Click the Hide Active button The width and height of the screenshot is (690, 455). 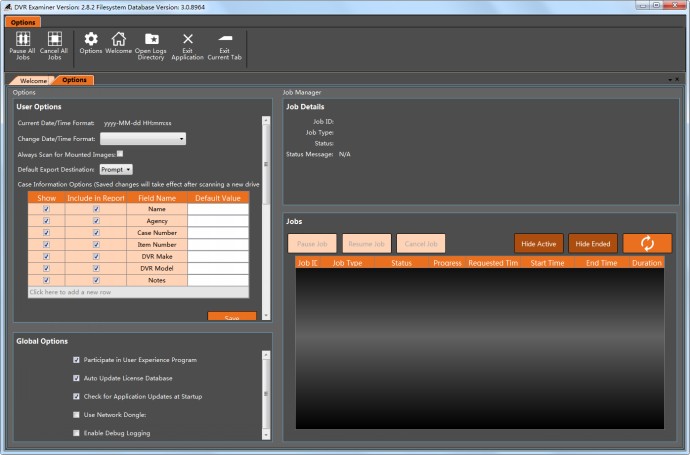pyautogui.click(x=539, y=244)
